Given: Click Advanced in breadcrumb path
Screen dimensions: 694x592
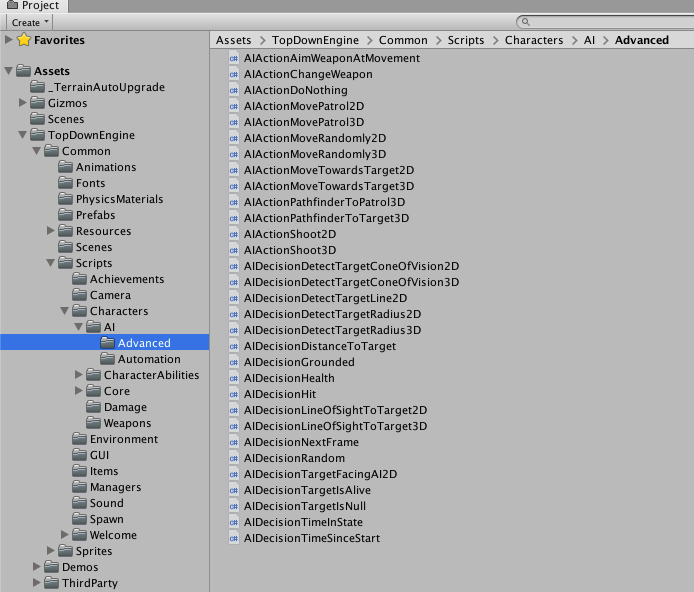Looking at the screenshot, I should tap(642, 40).
